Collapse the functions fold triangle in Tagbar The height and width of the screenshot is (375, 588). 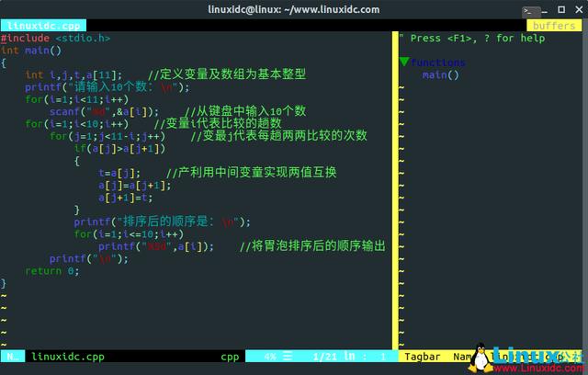[x=404, y=62]
